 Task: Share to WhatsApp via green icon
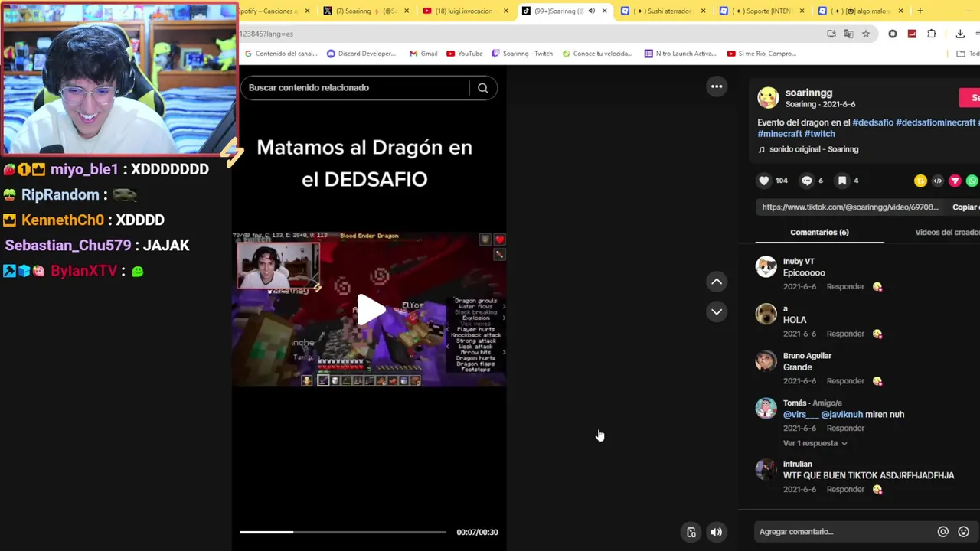tap(972, 181)
